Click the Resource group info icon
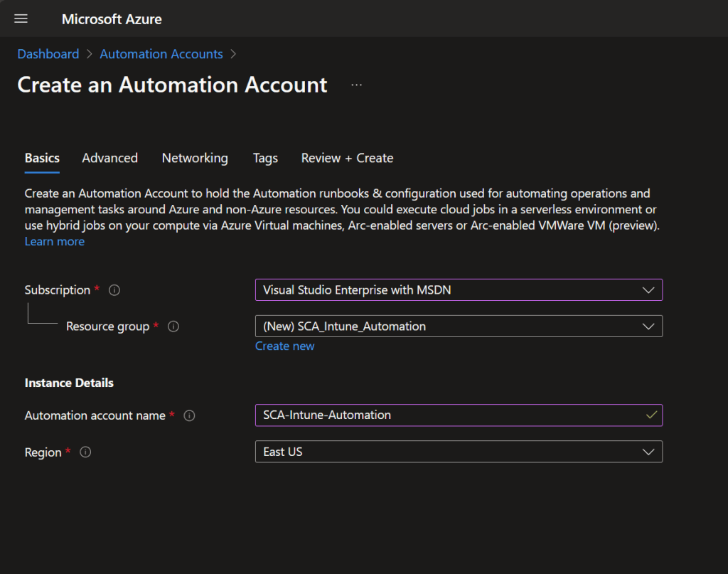Viewport: 728px width, 574px height. 173,326
